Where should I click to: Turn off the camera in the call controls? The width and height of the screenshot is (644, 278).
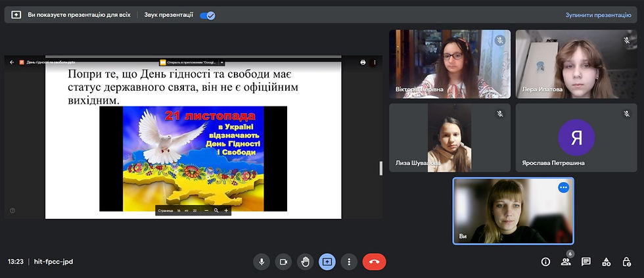[283, 262]
